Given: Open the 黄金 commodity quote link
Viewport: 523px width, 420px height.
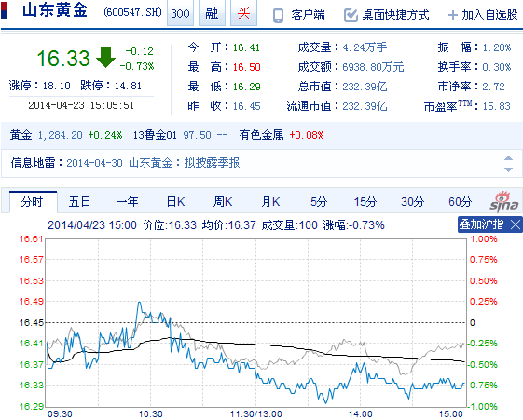Looking at the screenshot, I should 21,135.
